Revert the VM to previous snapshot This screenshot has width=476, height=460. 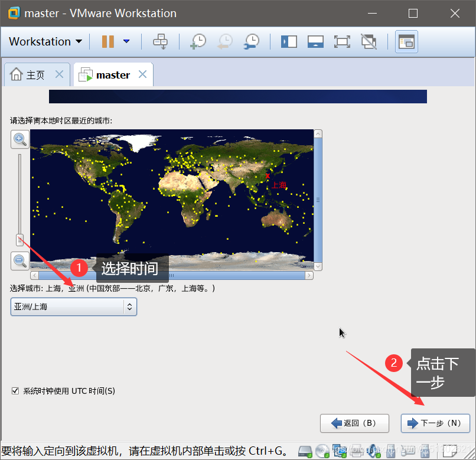click(225, 41)
